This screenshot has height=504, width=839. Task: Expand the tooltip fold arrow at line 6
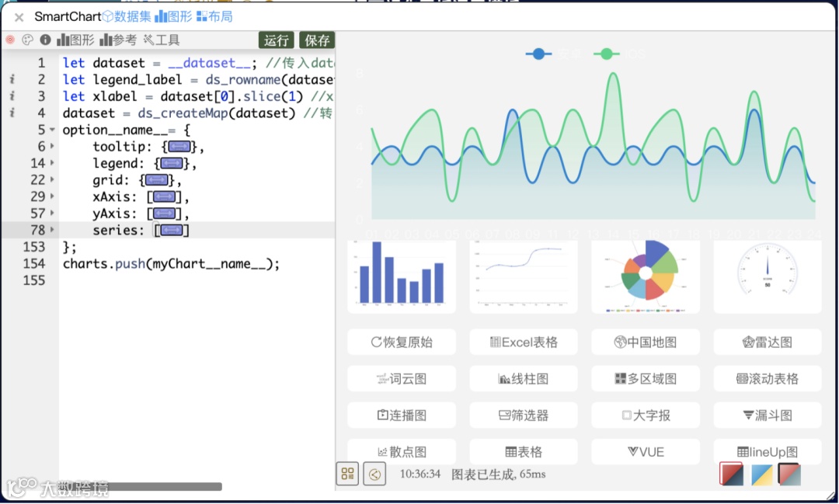pos(53,146)
